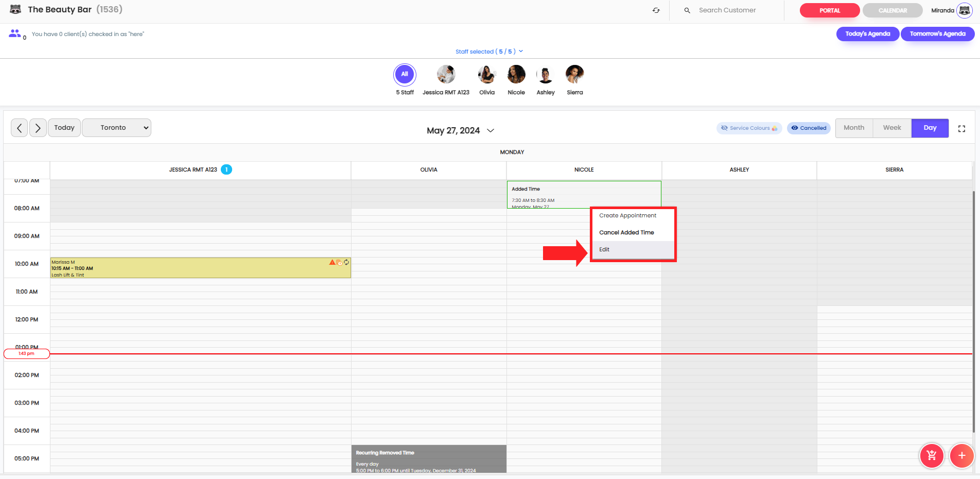Click the CALENDAR button
The image size is (980, 479).
892,10
